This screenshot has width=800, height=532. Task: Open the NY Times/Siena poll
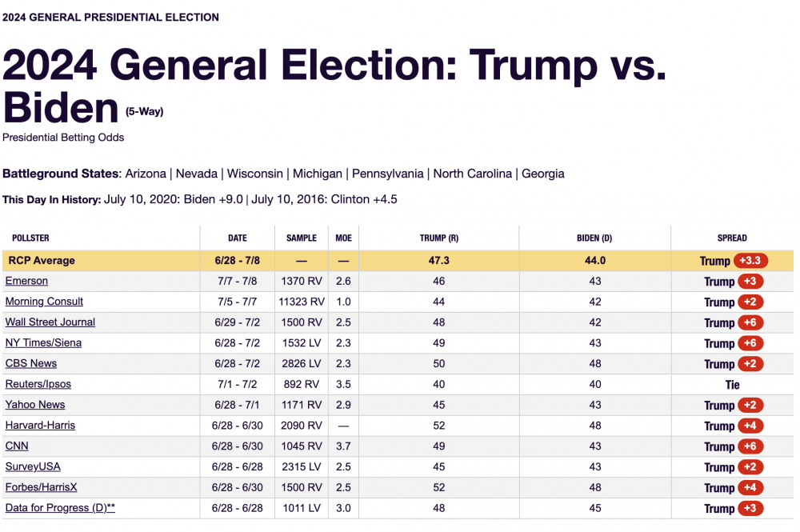click(x=43, y=343)
